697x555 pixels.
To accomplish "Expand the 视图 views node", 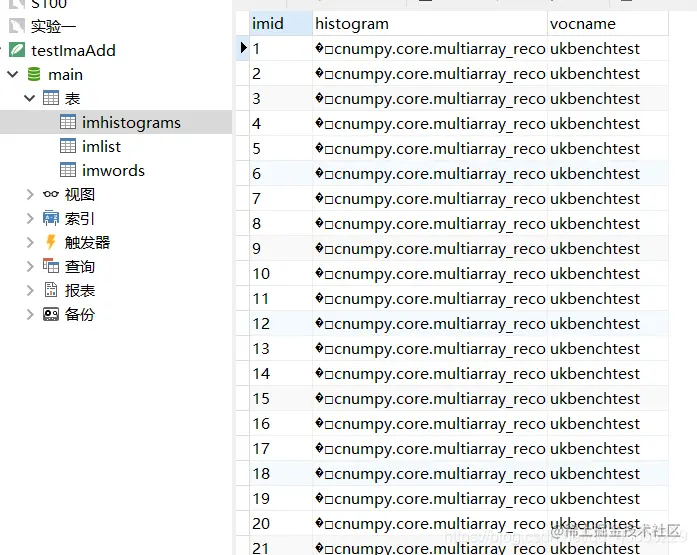I will pos(30,194).
